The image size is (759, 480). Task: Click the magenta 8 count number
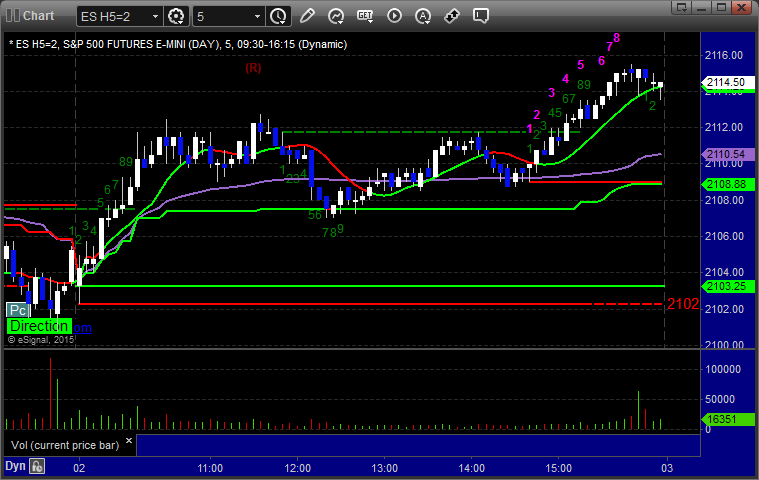(x=616, y=38)
